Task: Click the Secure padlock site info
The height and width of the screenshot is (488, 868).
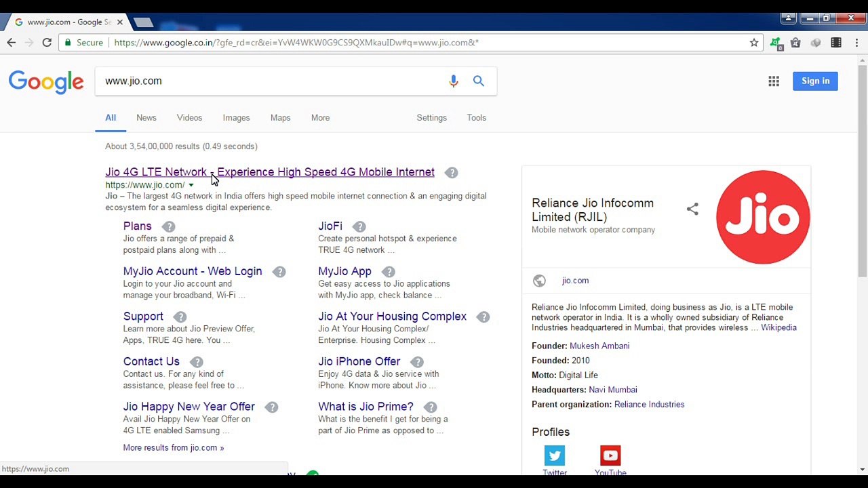Action: pos(83,43)
